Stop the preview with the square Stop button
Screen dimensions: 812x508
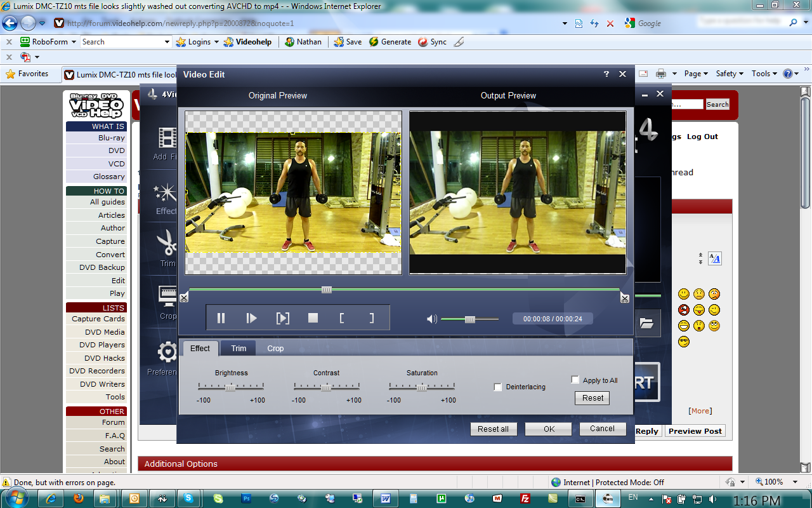coord(313,318)
